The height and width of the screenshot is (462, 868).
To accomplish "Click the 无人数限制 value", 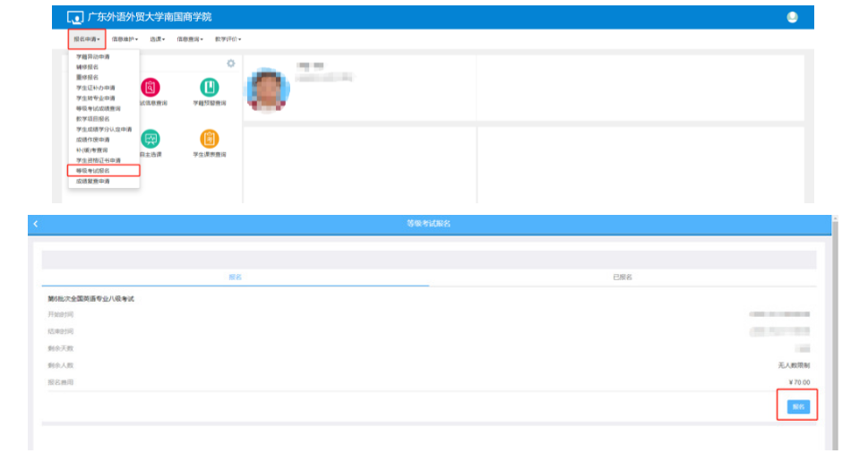I will coord(794,365).
